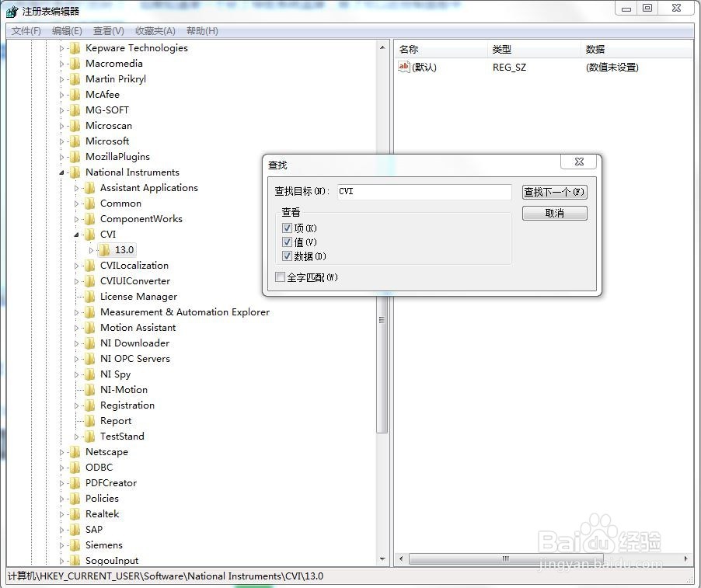This screenshot has height=588, width=701.
Task: Click the License Manager folder icon
Action: point(90,297)
